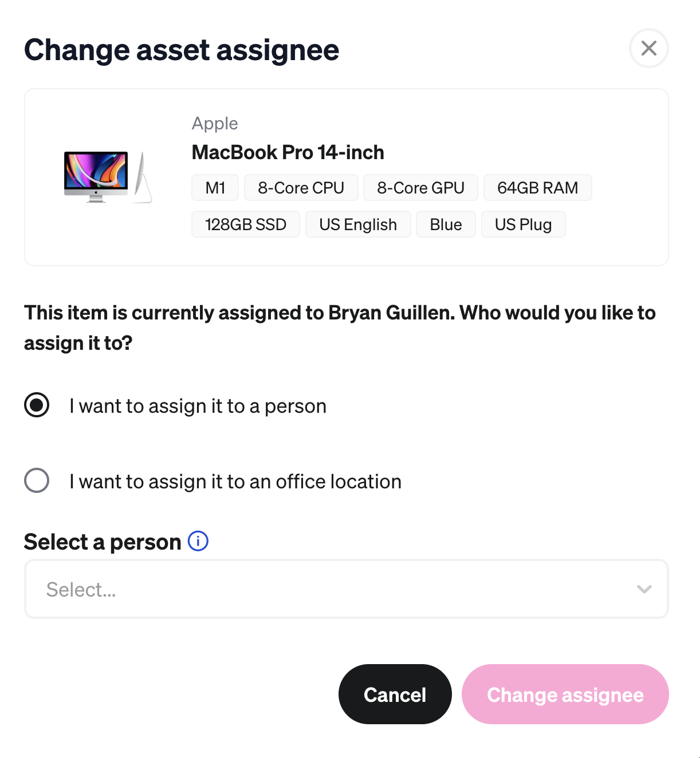Click the Blue color tag

tap(446, 224)
